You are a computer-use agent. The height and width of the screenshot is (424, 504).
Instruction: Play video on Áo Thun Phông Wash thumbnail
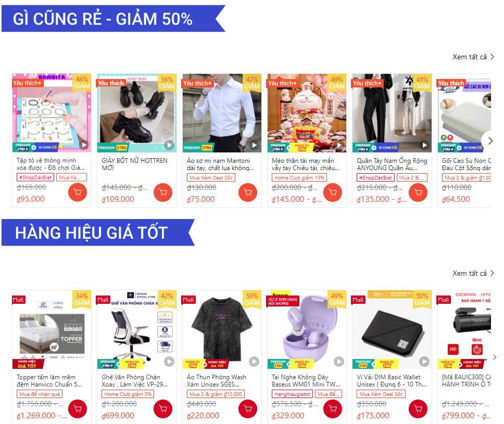point(254,362)
